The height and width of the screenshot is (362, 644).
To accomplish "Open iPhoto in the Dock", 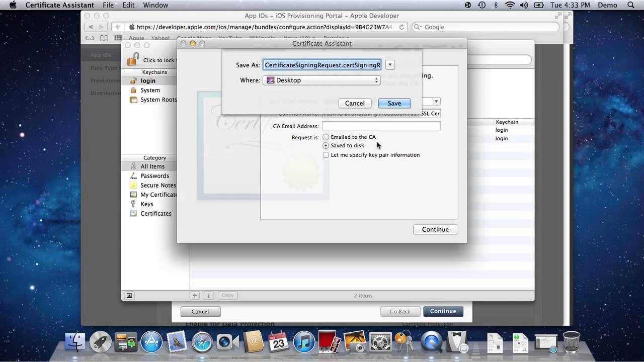I will click(355, 342).
